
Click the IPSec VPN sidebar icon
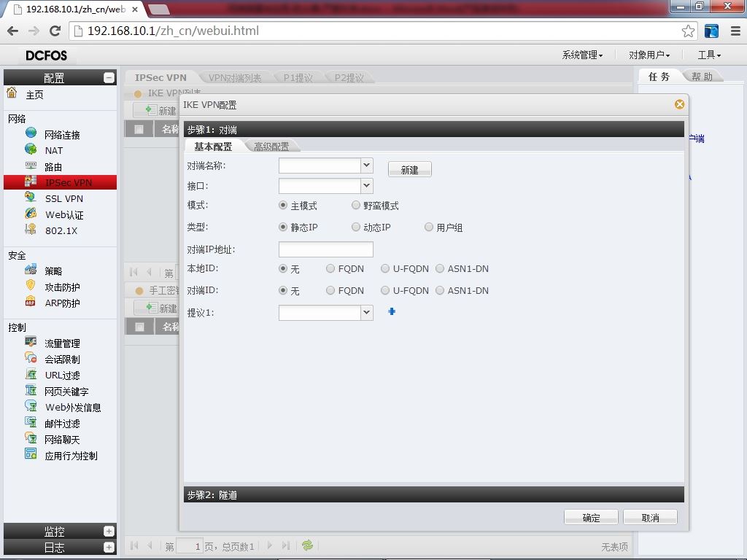(x=31, y=181)
